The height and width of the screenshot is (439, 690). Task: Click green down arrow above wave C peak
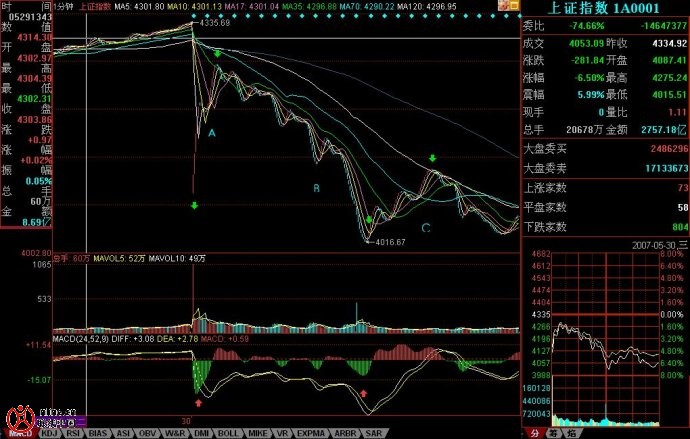point(433,159)
